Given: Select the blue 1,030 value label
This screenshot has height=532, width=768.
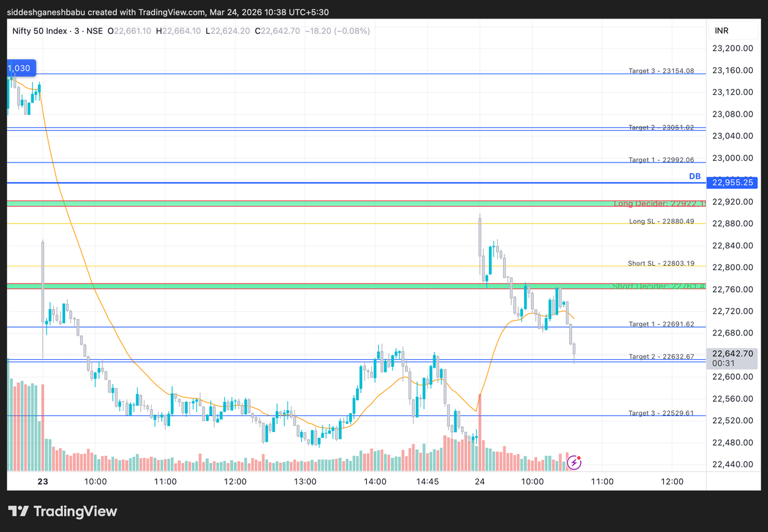Looking at the screenshot, I should point(22,68).
